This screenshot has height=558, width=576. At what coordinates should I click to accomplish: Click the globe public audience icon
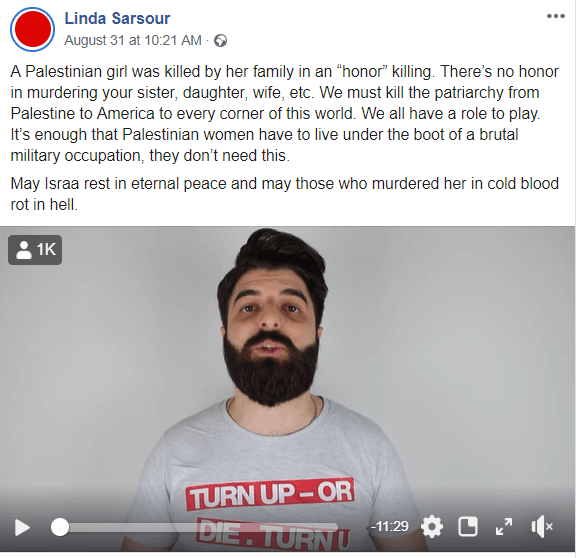coord(220,40)
